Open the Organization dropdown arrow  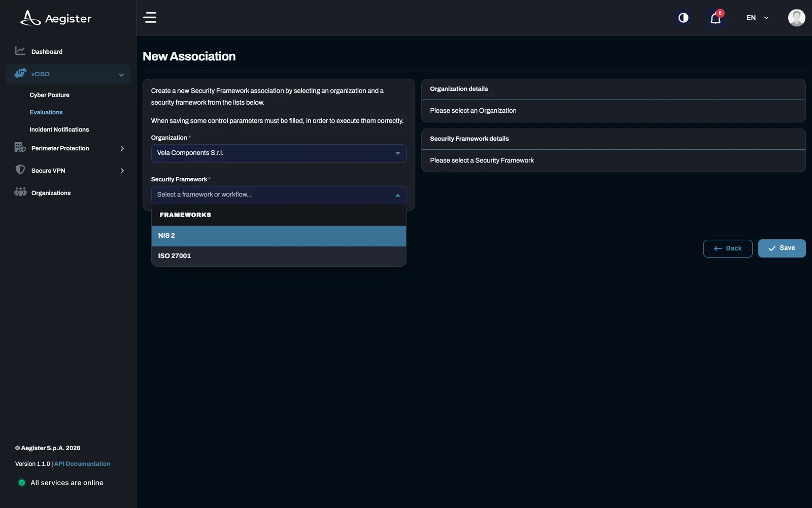398,153
